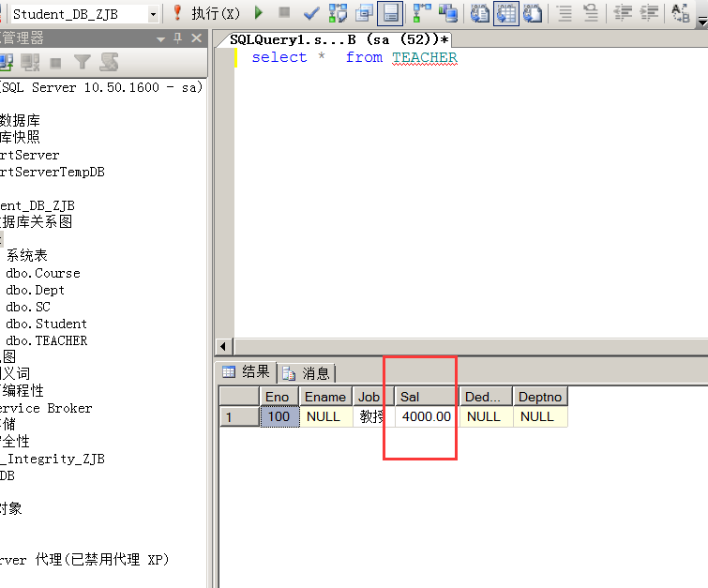Image resolution: width=708 pixels, height=588 pixels.
Task: Increase indent of the selected code
Action: (649, 13)
